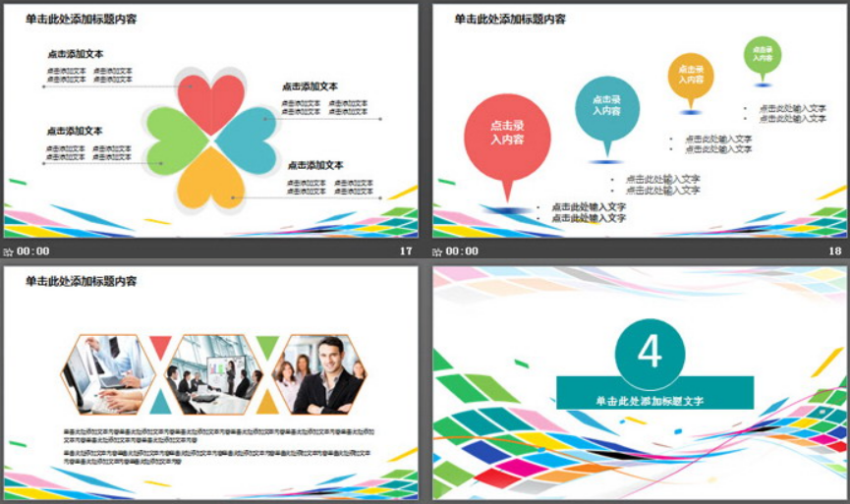Click slide number 17 label

pos(405,252)
